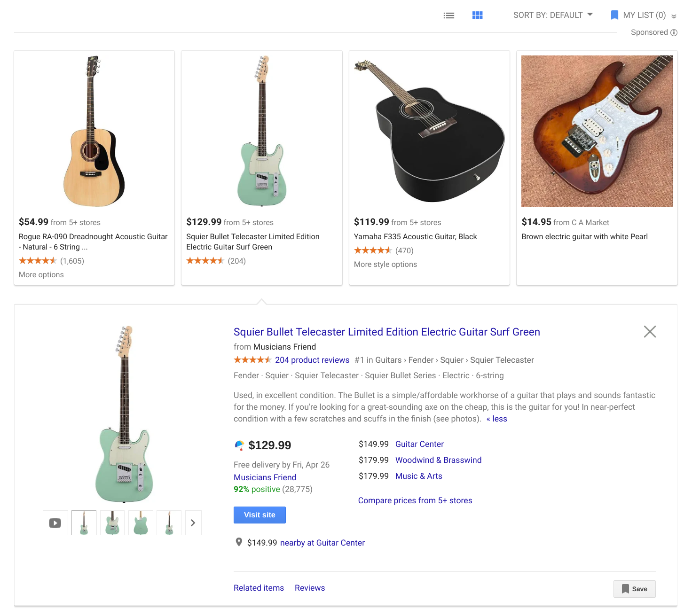Switch to grid view layout
The width and height of the screenshot is (700, 609).
pyautogui.click(x=477, y=15)
